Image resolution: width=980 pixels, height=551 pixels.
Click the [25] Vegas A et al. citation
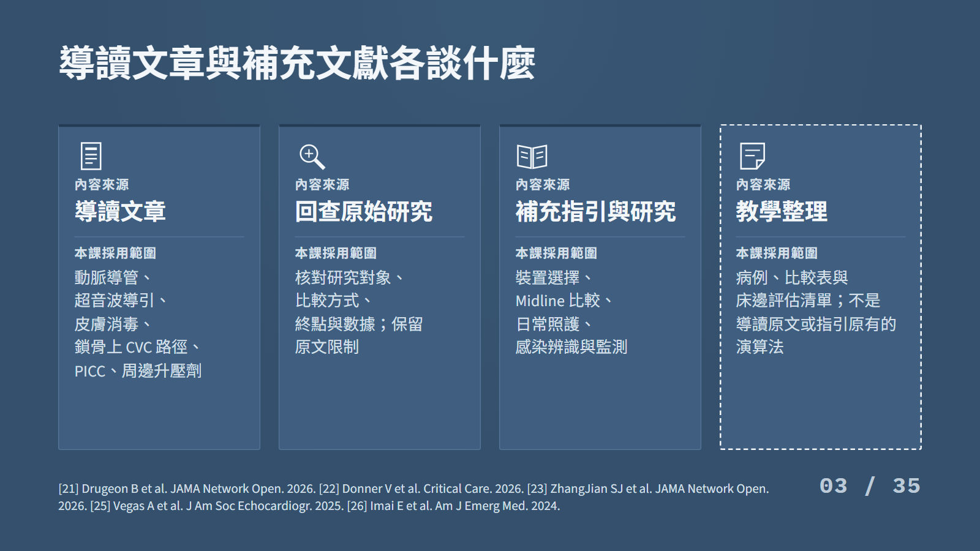pos(217,506)
